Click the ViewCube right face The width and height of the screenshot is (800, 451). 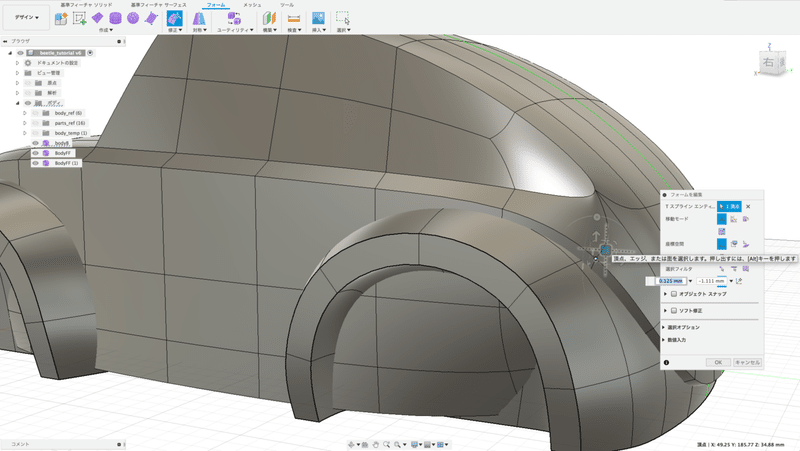tap(768, 64)
